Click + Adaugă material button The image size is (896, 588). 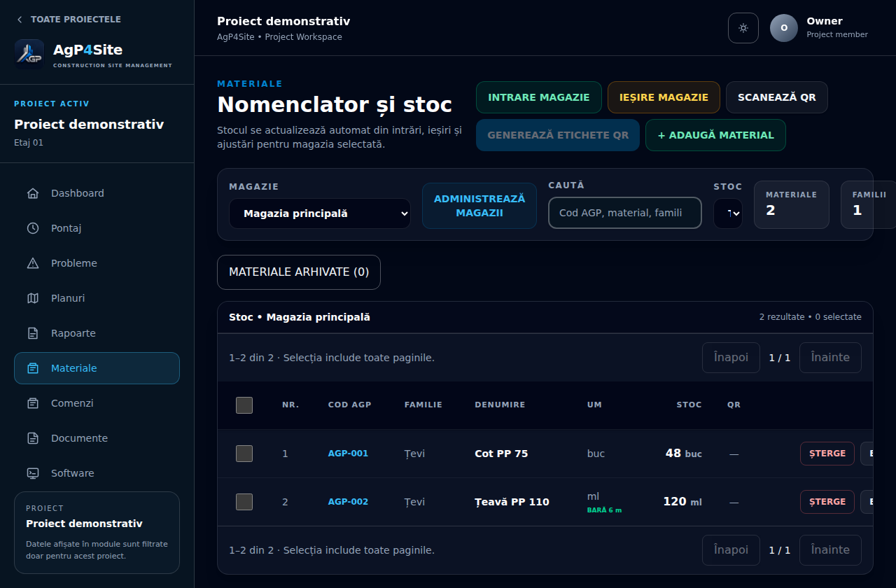(x=715, y=135)
